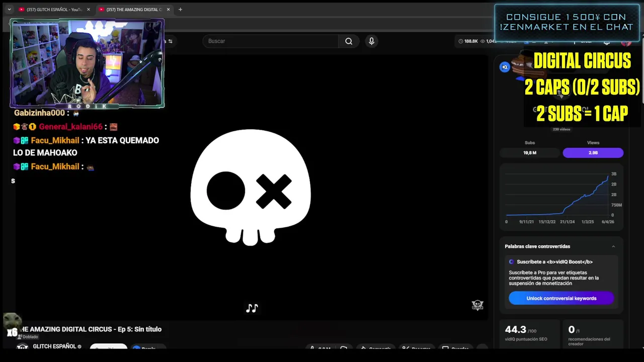Close THE AMAZING DIGITAL CIRCUS tab
Viewport: 644px width, 362px height.
tap(168, 10)
